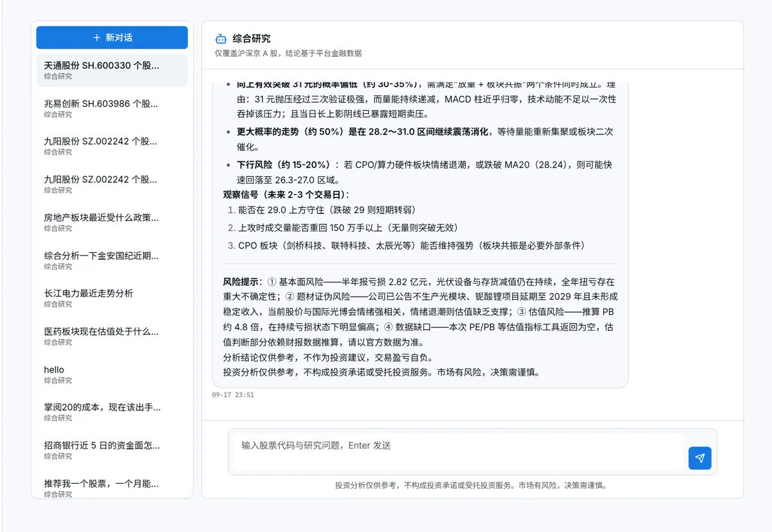Click the robot icon beside 综合研究 title

tap(221, 39)
